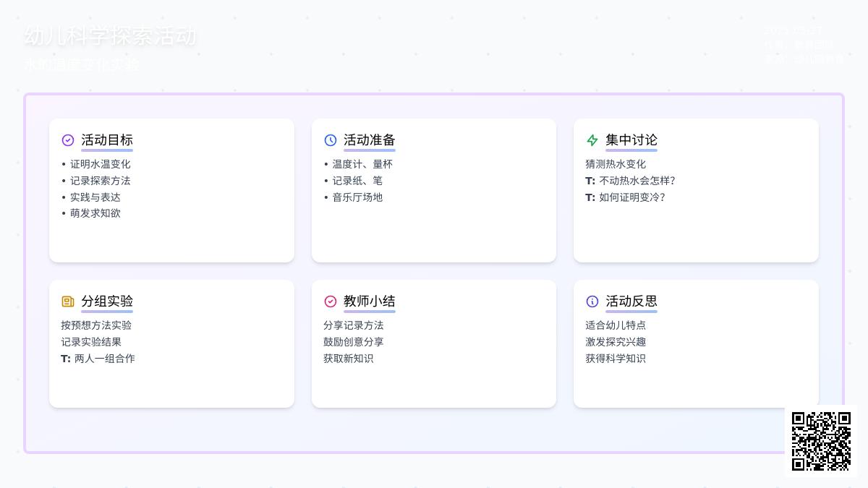Screen dimensions: 868x488
Task: Click the line 鼓励创意分享
Action: 354,342
